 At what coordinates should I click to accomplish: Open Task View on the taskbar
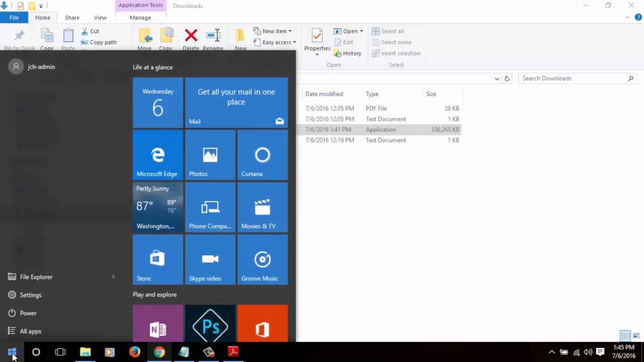click(60, 352)
